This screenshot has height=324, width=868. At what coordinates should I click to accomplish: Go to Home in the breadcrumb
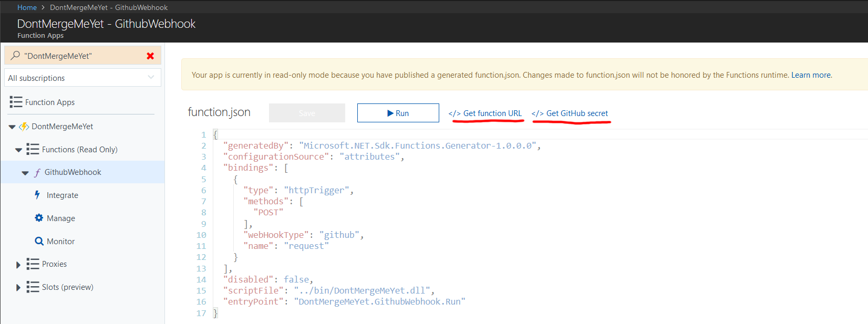[x=27, y=7]
